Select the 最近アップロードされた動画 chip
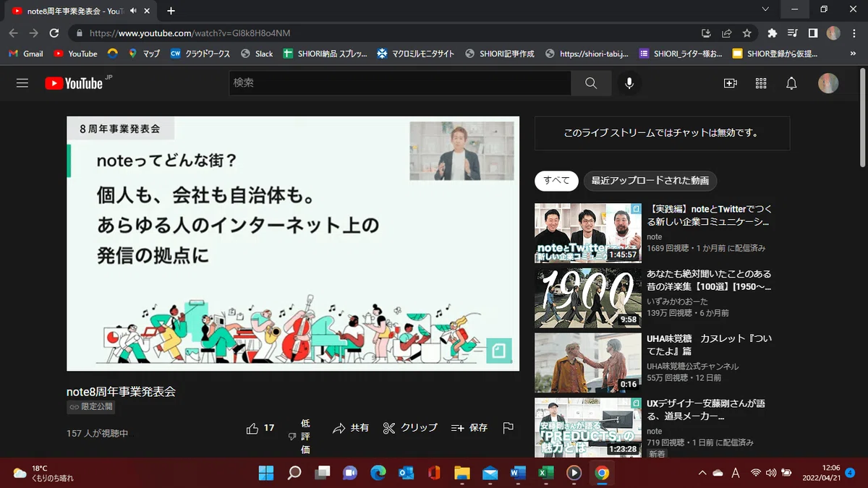868x488 pixels. (650, 181)
